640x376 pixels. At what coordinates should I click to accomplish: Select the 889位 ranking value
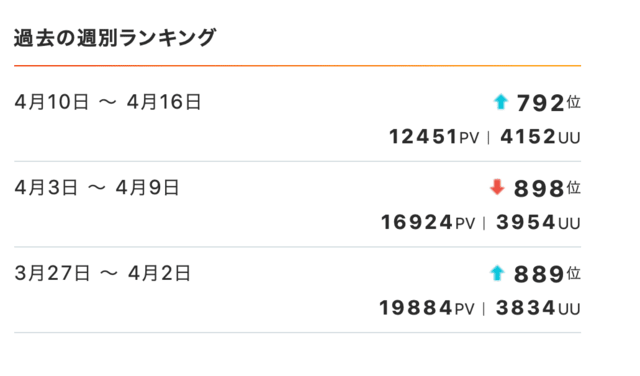[x=547, y=274]
